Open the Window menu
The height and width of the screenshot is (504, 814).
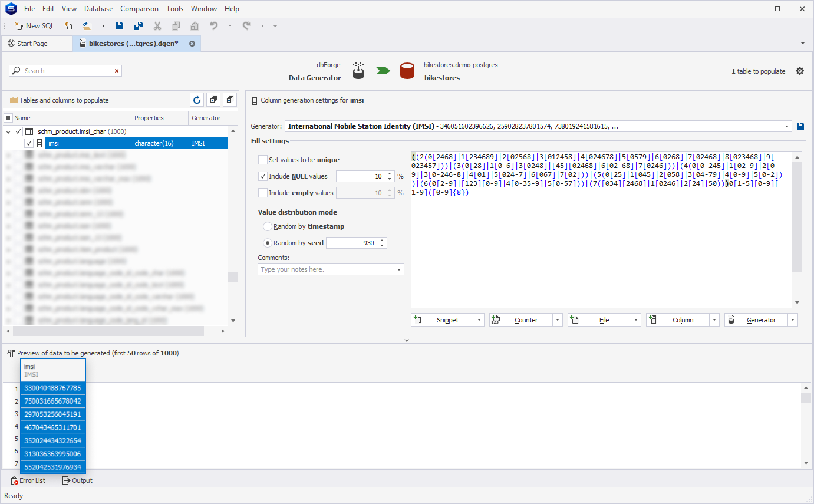(x=204, y=9)
